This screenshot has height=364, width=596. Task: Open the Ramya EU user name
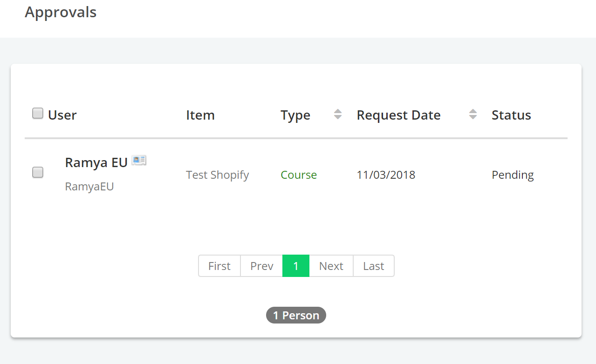pyautogui.click(x=96, y=162)
